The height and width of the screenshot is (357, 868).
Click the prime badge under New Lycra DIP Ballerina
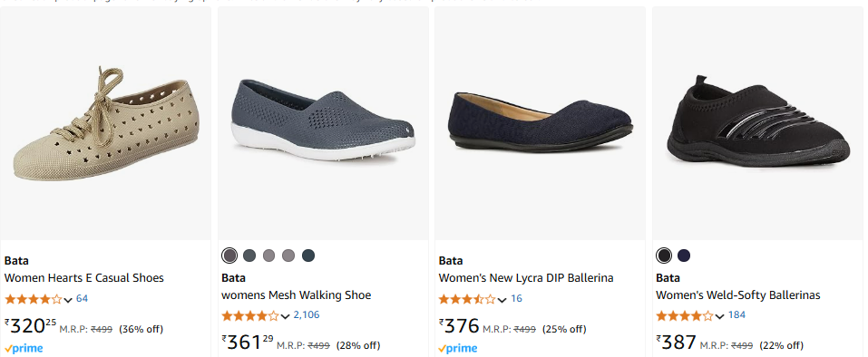click(x=458, y=349)
